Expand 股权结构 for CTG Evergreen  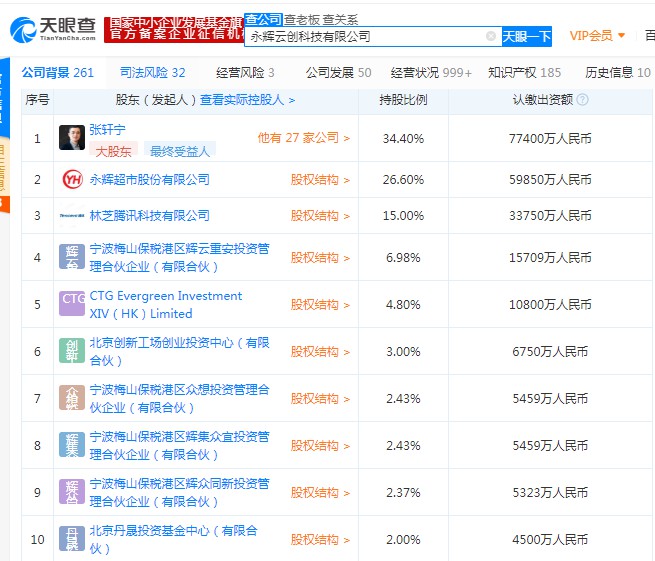[320, 305]
